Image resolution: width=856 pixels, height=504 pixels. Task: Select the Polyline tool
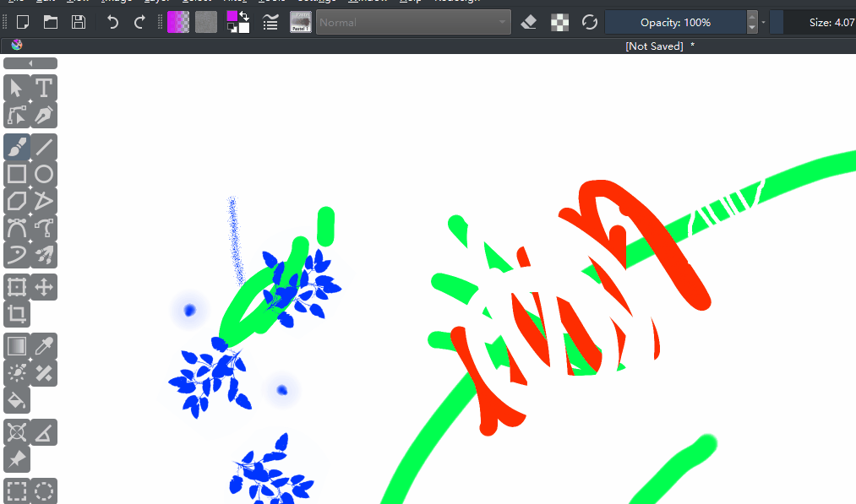[44, 201]
